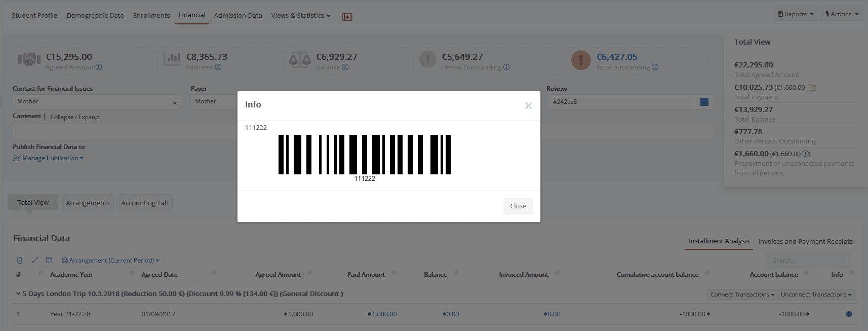Open the Arrangements tab
This screenshot has height=331, width=868.
coord(88,203)
